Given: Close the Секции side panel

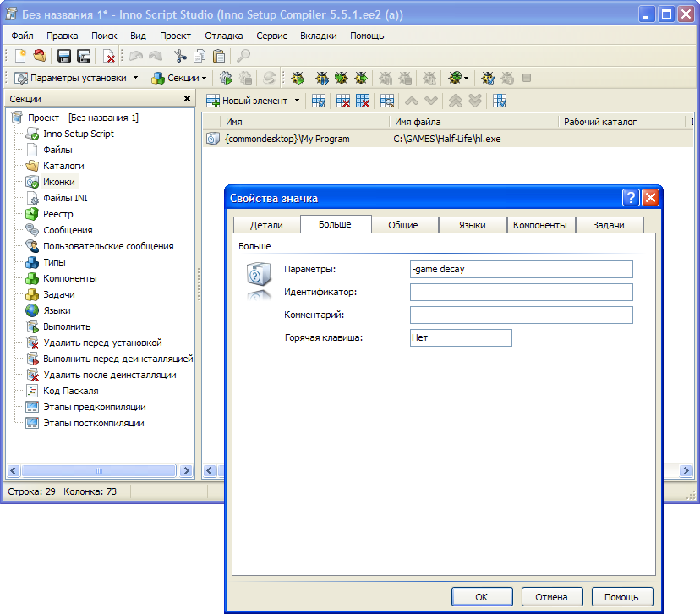Looking at the screenshot, I should tap(187, 99).
